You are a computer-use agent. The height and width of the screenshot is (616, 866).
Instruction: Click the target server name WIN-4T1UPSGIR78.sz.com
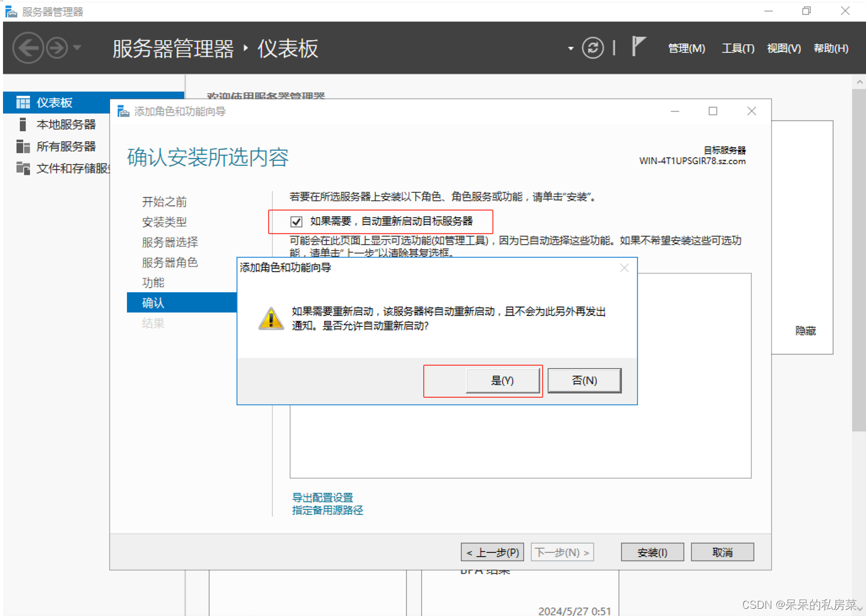pos(692,161)
